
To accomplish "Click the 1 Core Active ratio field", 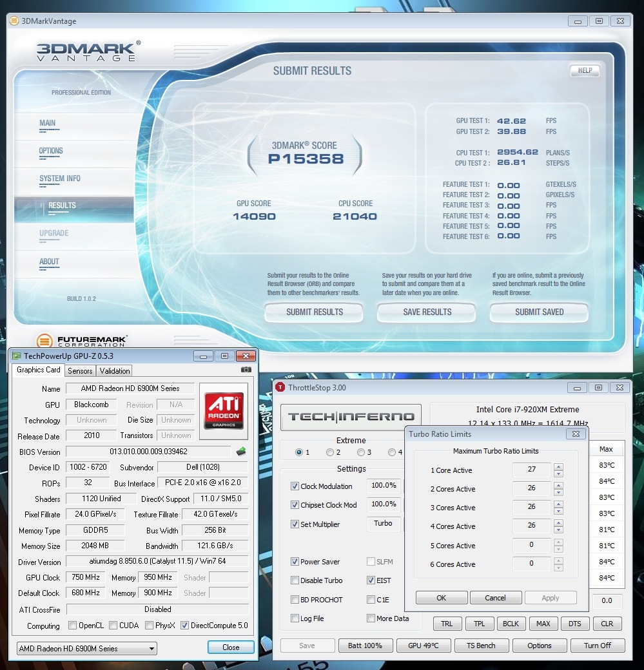I will coord(532,469).
